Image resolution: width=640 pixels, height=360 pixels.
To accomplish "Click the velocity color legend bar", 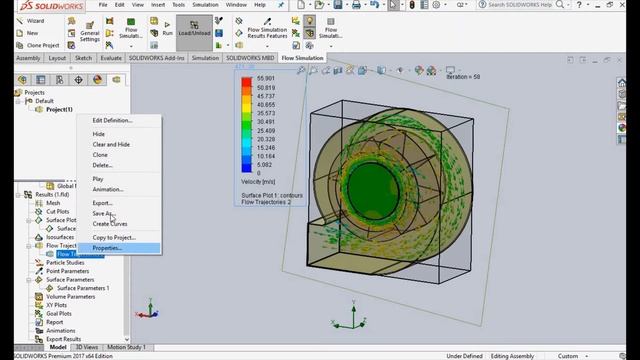I will pyautogui.click(x=246, y=125).
